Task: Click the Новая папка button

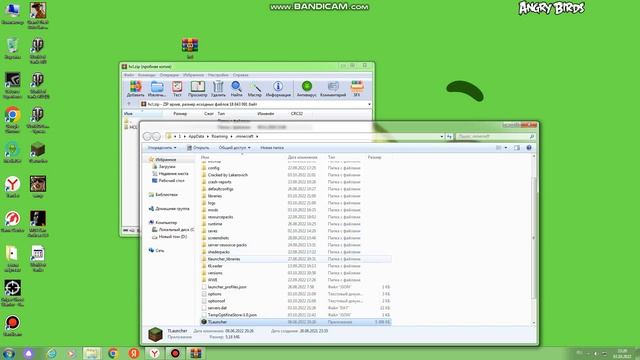Action: pyautogui.click(x=272, y=148)
